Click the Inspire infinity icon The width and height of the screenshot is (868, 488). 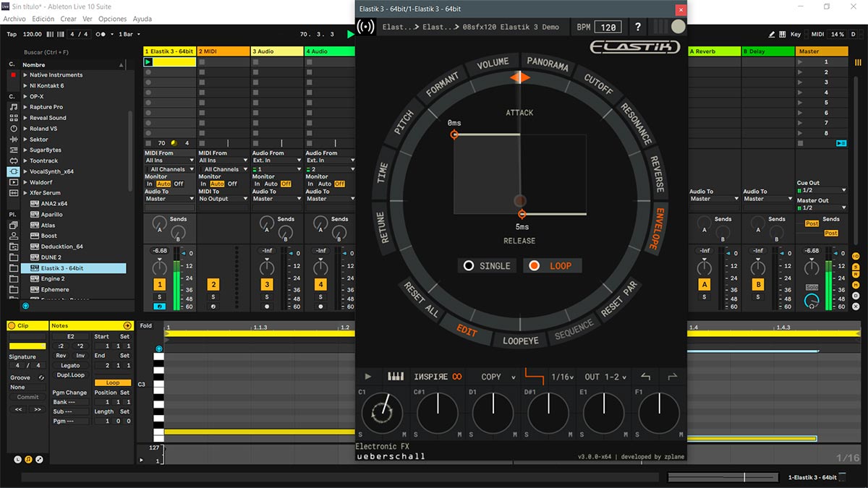click(456, 377)
